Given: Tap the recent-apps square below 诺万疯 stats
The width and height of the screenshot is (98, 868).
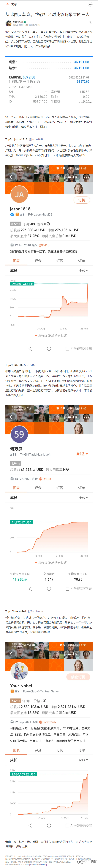Looking at the screenshot, I should [67, 589].
